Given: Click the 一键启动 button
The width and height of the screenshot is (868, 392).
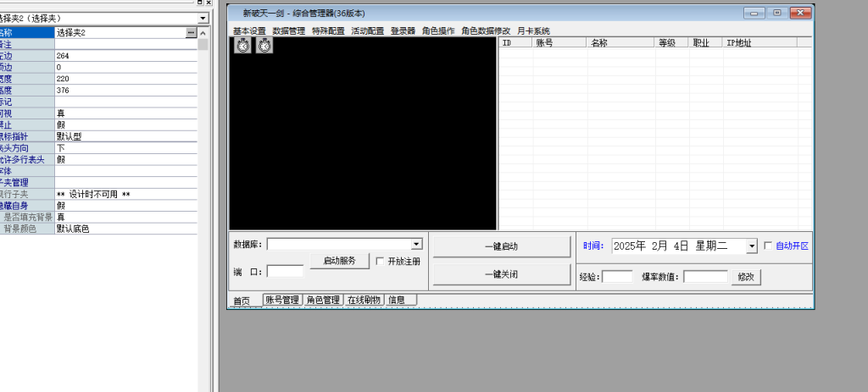Looking at the screenshot, I should (502, 246).
